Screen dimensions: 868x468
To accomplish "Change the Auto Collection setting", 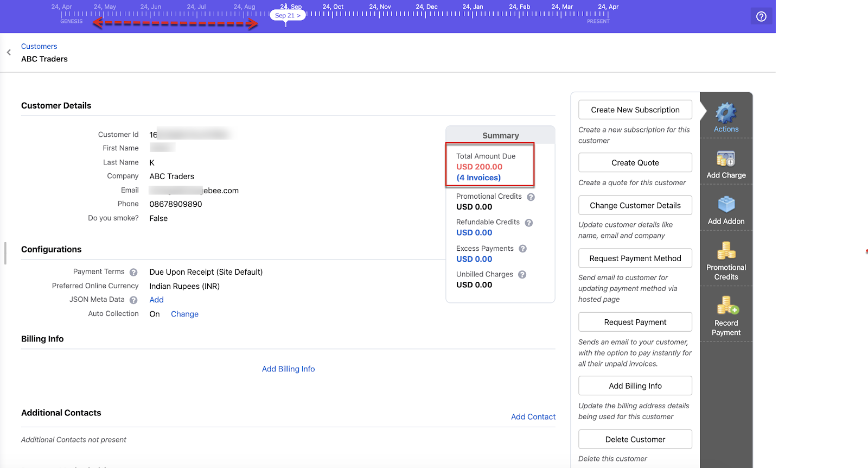I will [x=184, y=314].
